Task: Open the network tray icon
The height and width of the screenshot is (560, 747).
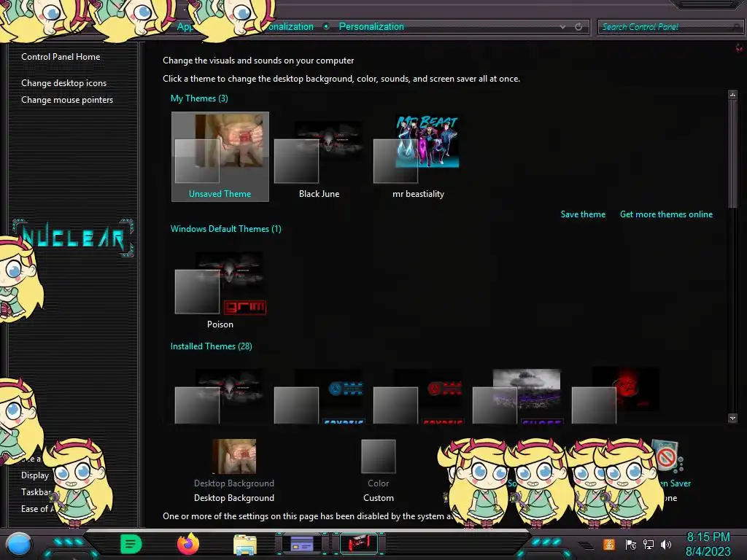Action: [648, 544]
